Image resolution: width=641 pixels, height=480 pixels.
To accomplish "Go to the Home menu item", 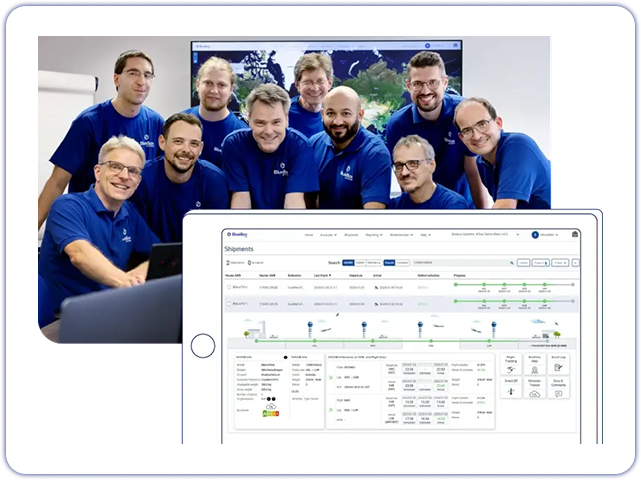I will (308, 234).
